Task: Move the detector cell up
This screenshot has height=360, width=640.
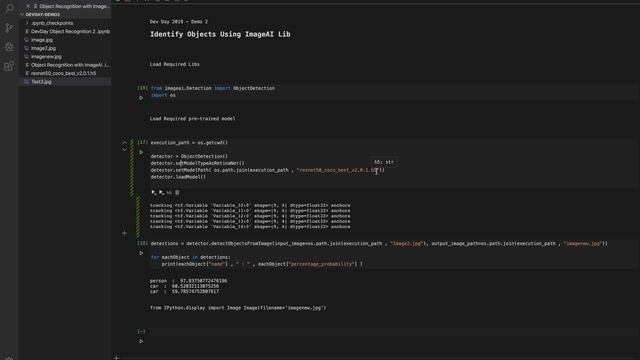Action: coord(124,143)
